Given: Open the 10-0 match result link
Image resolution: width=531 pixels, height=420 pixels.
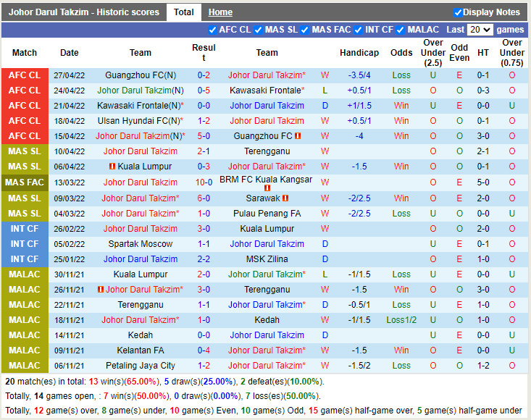Looking at the screenshot, I should click(x=204, y=182).
